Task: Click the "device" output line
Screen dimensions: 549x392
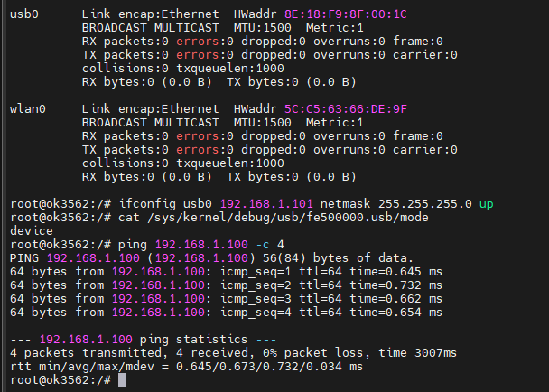Action: (x=32, y=231)
